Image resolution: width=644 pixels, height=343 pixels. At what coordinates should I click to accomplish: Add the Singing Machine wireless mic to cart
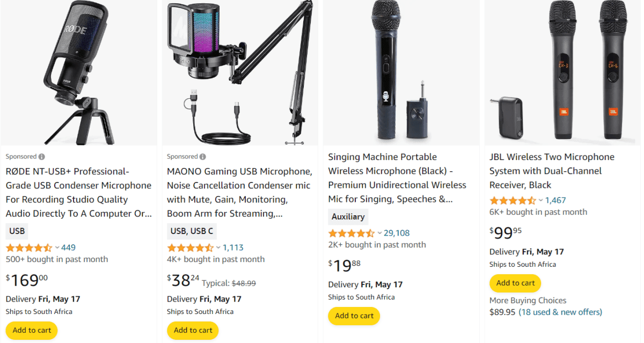pos(354,316)
